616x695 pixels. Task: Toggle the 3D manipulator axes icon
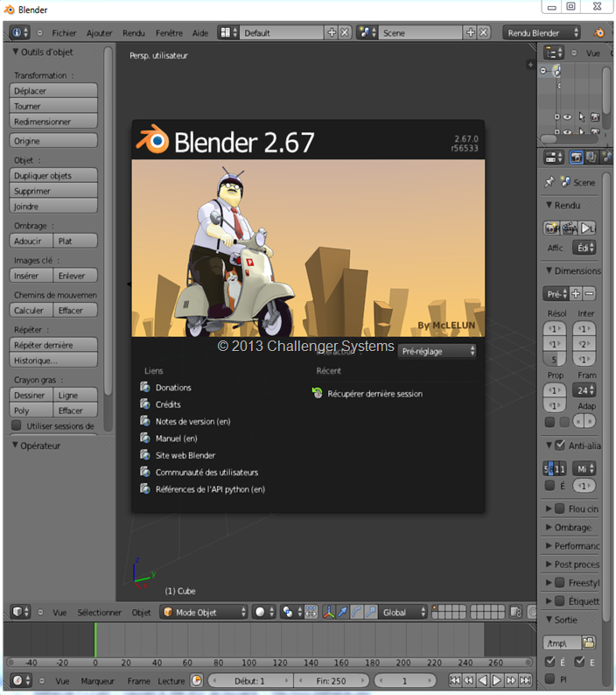click(x=328, y=612)
